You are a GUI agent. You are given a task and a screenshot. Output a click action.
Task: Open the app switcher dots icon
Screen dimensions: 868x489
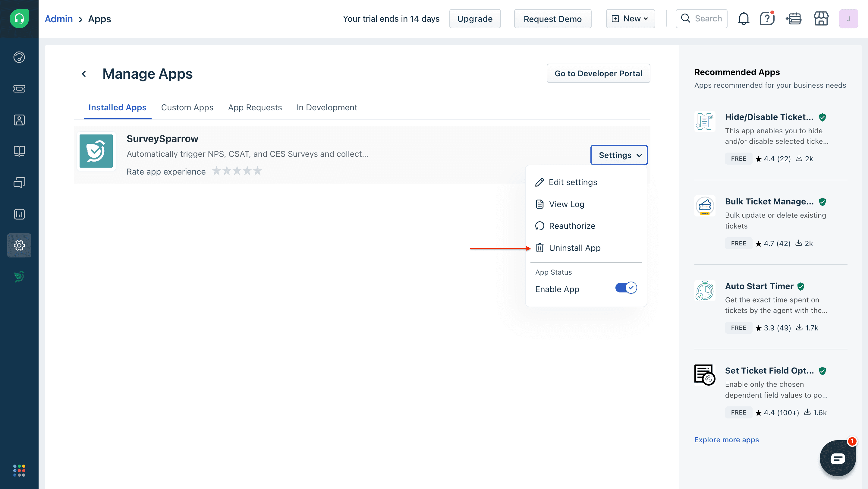point(19,470)
